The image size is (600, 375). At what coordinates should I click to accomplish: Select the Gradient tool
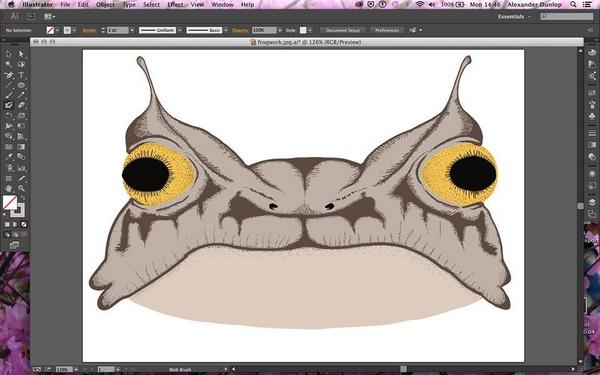click(x=21, y=147)
